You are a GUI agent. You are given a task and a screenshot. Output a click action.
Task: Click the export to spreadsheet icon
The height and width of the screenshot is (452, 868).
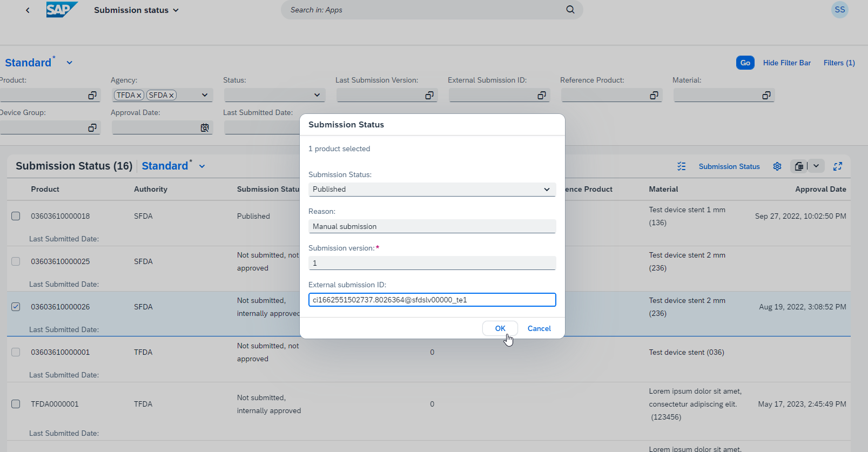[x=799, y=166]
